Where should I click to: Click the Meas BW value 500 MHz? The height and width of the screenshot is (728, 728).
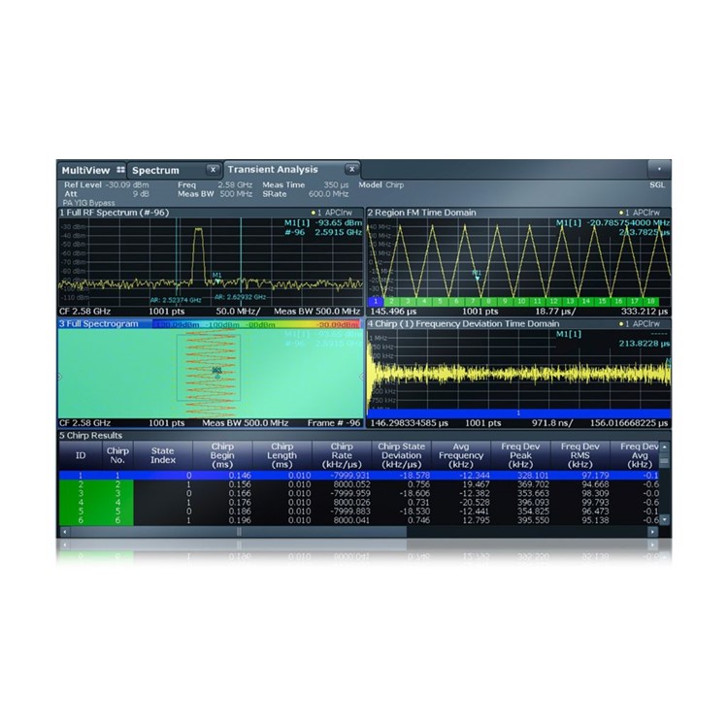coord(236,193)
